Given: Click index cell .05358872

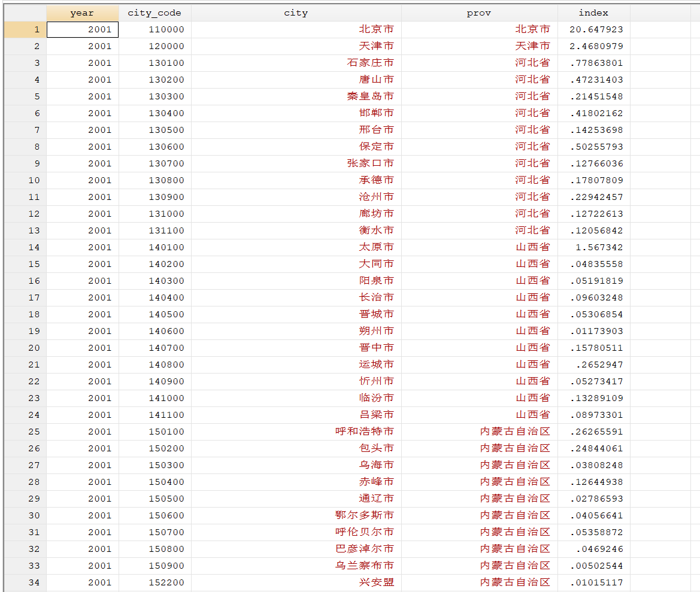Looking at the screenshot, I should 594,532.
